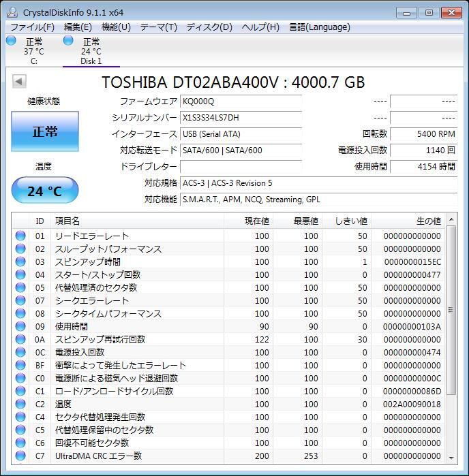The width and height of the screenshot is (469, 476).
Task: Select the ロード/アンロードサイクル回数 row name
Action: click(114, 391)
